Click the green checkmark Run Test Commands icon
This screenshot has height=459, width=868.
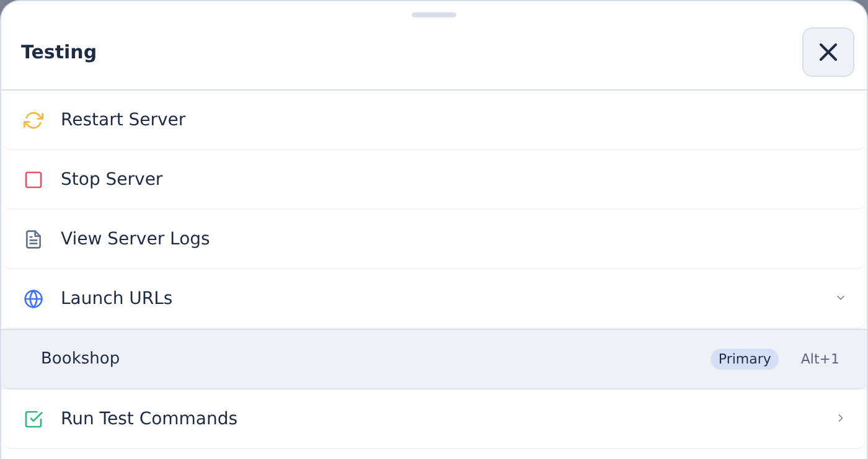pos(33,419)
